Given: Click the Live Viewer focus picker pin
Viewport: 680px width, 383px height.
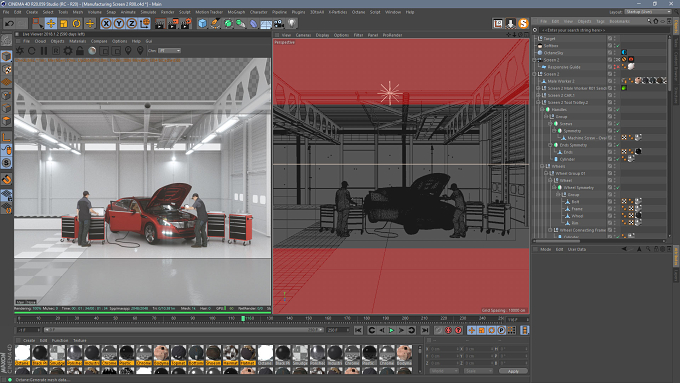Looking at the screenshot, I should [128, 51].
